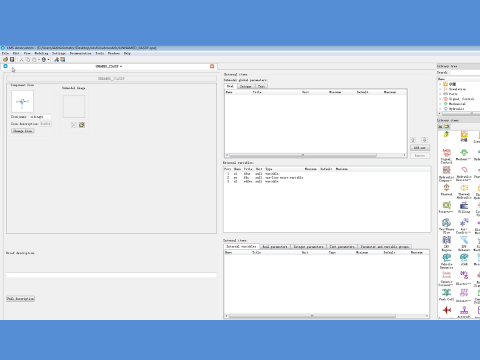Click the Brief description input field
The width and height of the screenshot is (480, 360).
pos(111,275)
